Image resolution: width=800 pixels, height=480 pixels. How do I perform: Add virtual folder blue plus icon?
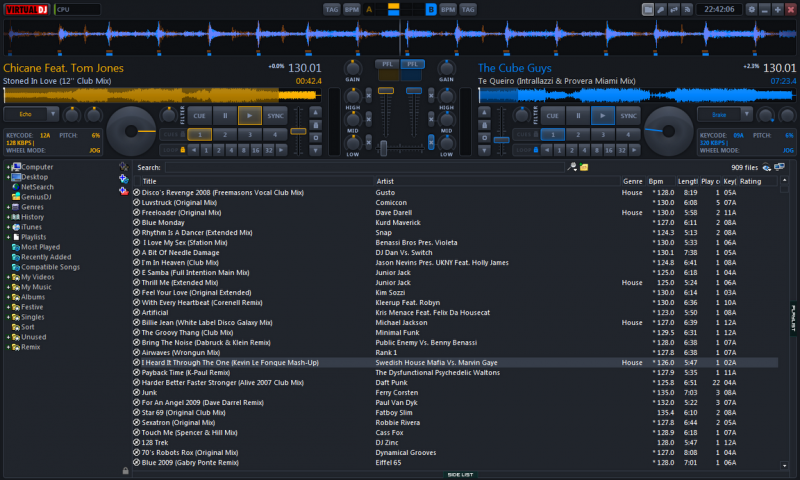(x=123, y=179)
